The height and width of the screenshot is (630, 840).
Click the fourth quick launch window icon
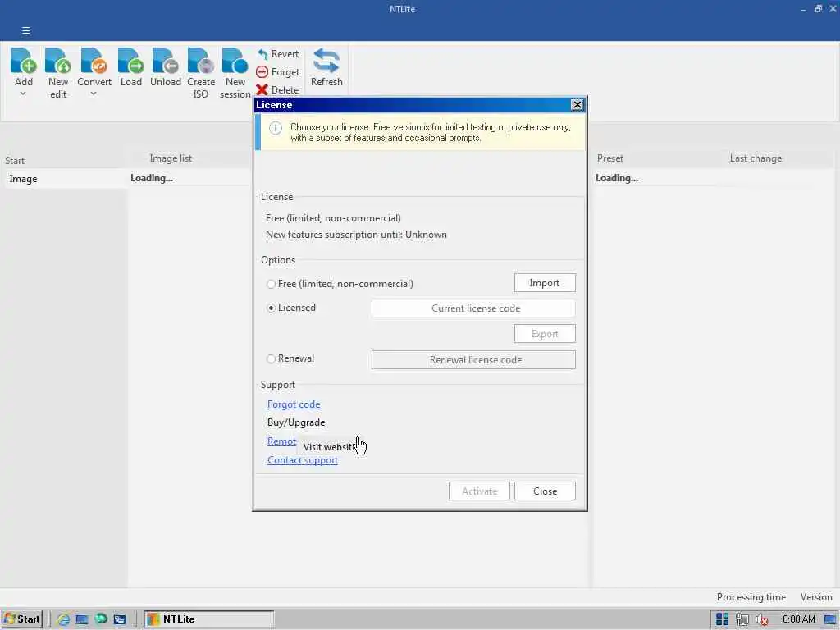click(120, 619)
